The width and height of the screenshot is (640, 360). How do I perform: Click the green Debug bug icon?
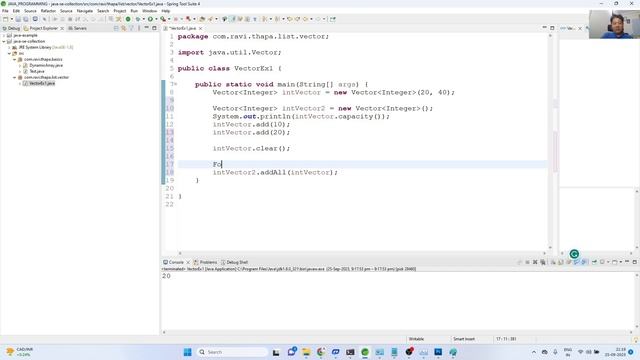[138, 19]
